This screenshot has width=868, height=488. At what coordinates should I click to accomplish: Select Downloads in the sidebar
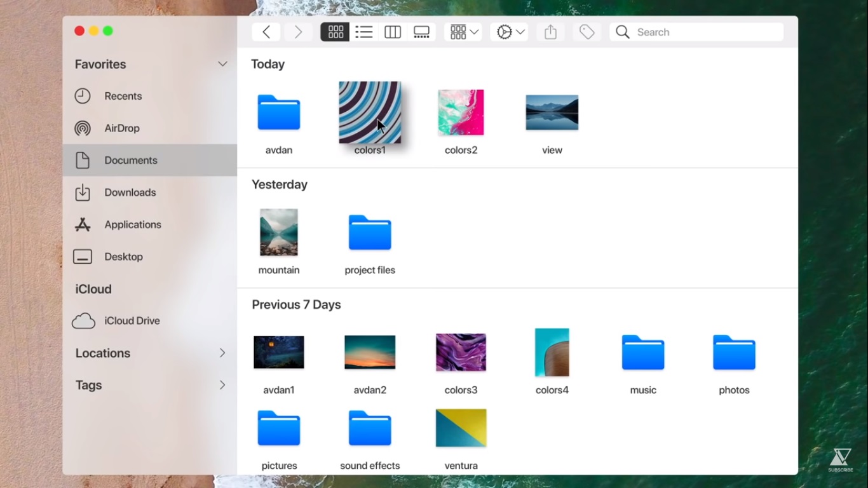point(130,193)
